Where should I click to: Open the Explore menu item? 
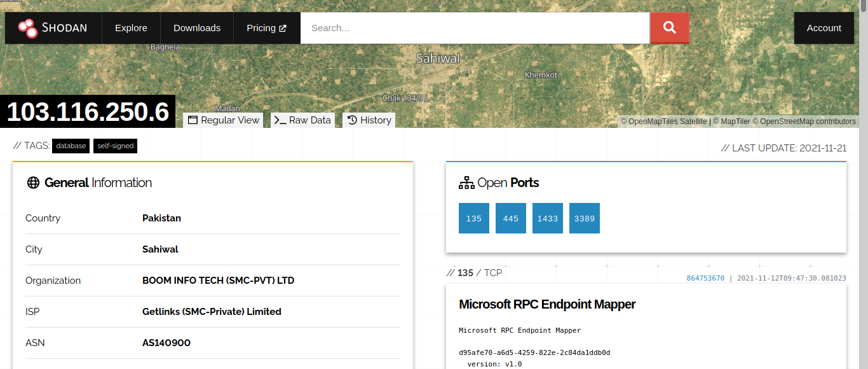[131, 28]
